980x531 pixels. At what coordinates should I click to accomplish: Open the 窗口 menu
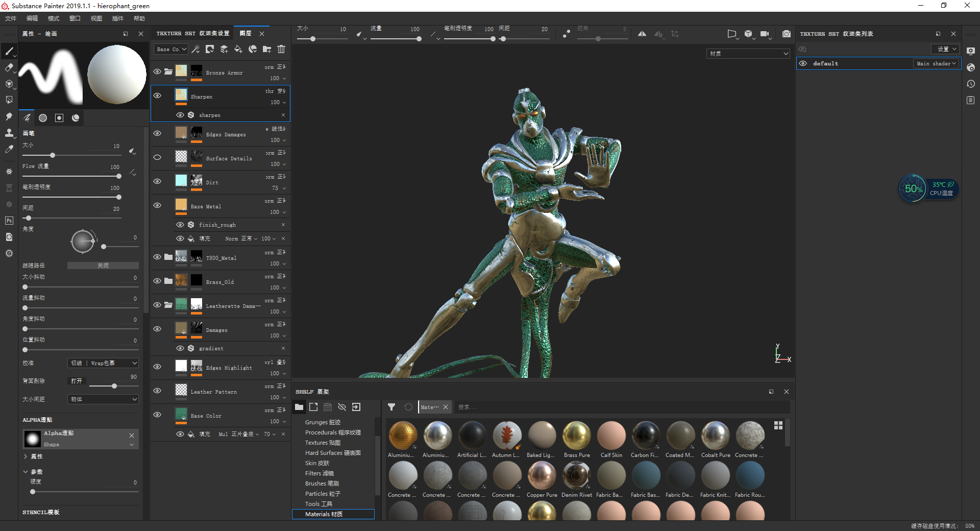coord(75,18)
